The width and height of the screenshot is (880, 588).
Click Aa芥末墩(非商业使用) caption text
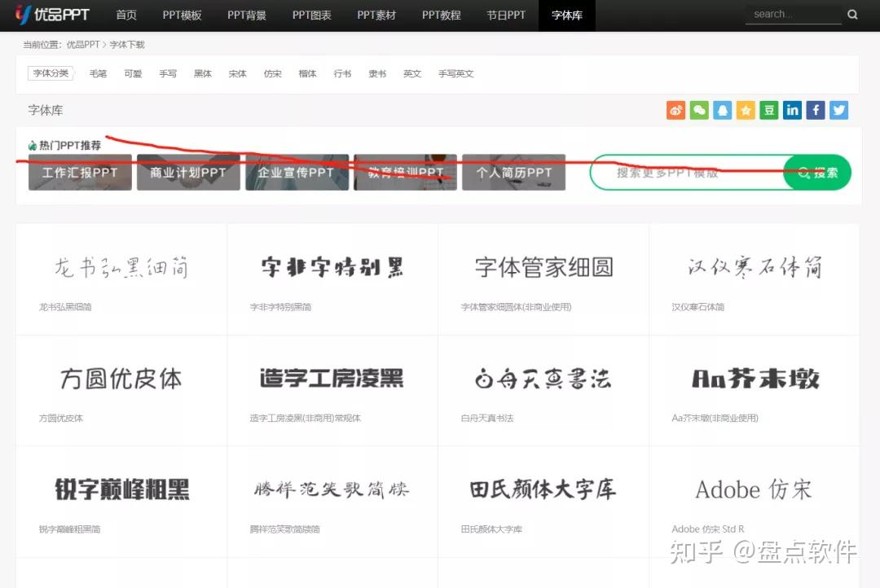coord(715,418)
